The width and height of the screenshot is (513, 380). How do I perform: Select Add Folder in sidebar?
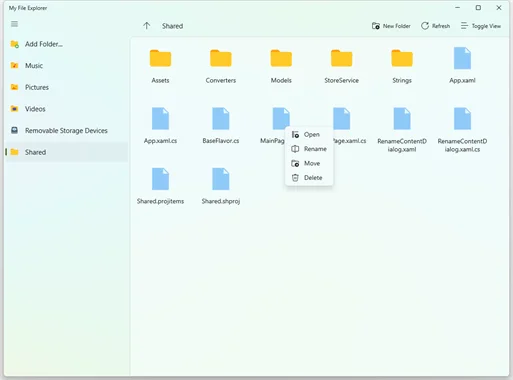[x=36, y=44]
